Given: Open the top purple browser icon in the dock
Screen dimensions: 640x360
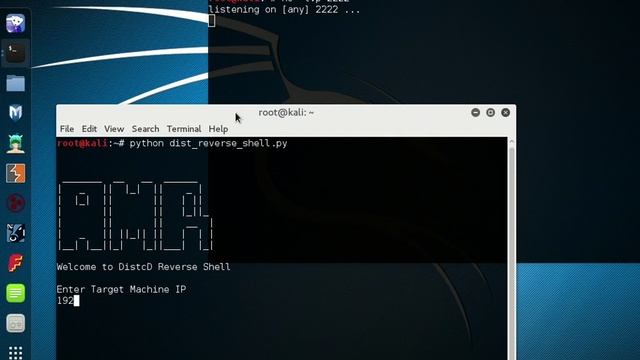Looking at the screenshot, I should 16,23.
